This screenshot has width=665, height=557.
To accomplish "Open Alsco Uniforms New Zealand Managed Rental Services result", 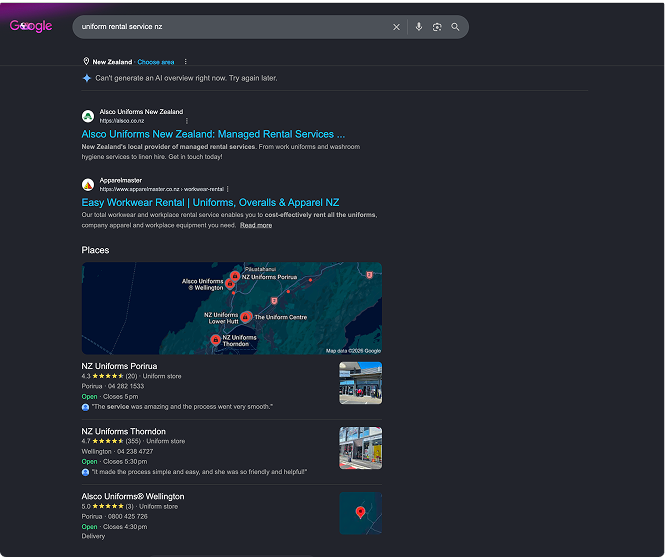I will 213,134.
